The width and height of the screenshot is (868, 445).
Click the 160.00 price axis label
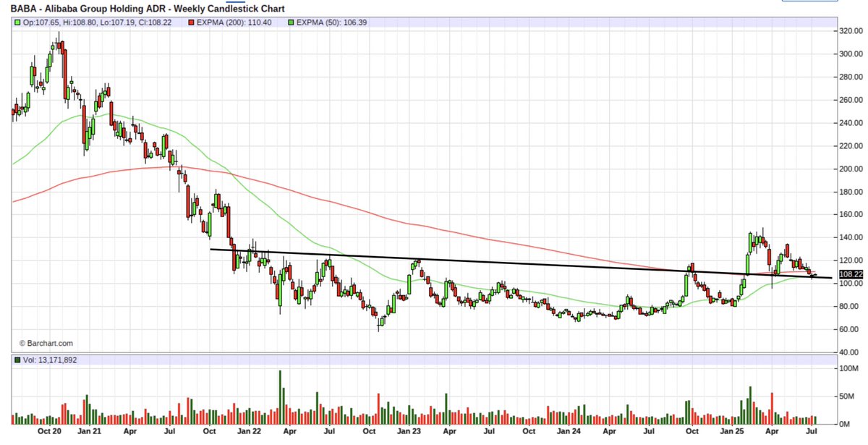pyautogui.click(x=850, y=214)
